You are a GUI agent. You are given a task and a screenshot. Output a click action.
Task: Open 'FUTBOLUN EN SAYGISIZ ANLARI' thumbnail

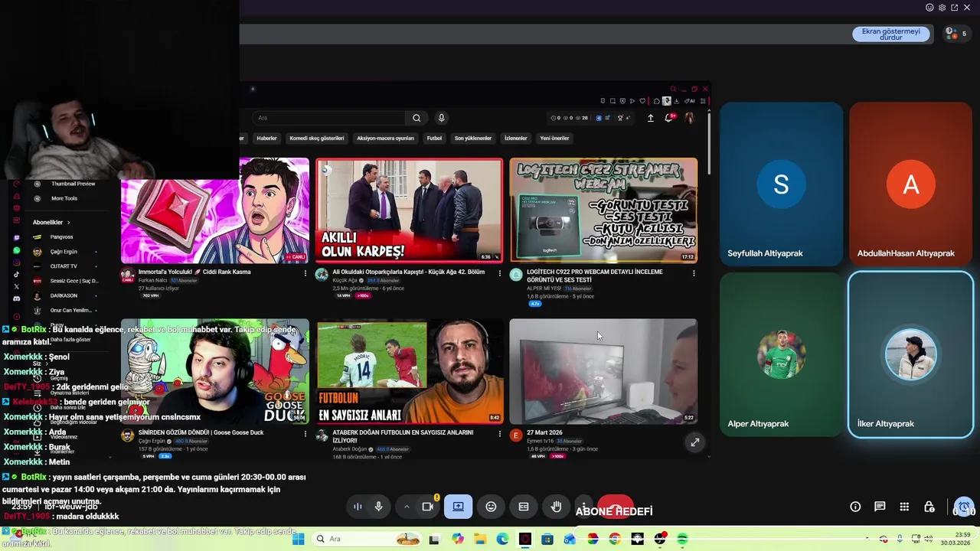tap(409, 371)
